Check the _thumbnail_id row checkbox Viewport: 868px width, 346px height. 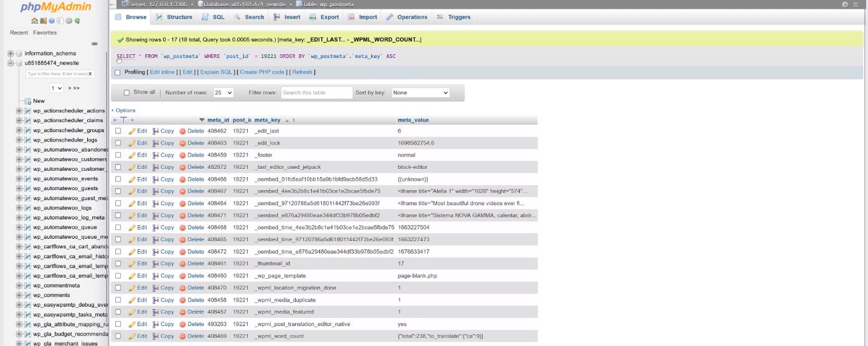pyautogui.click(x=118, y=264)
